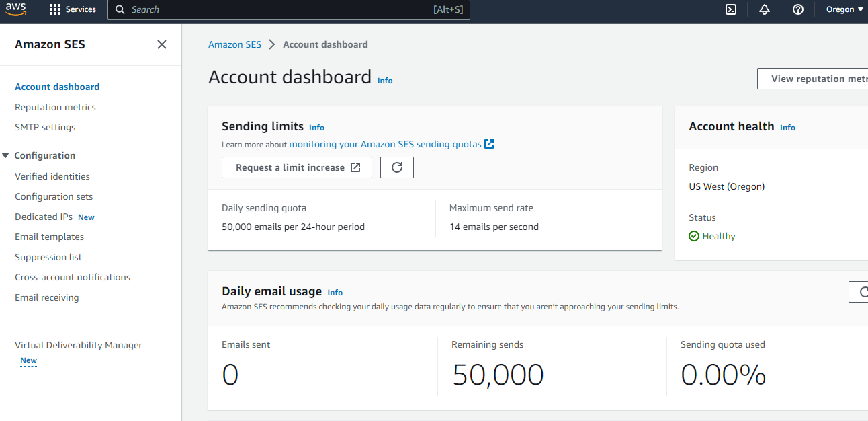868x421 pixels.
Task: Open Email receiving page
Action: click(x=47, y=297)
